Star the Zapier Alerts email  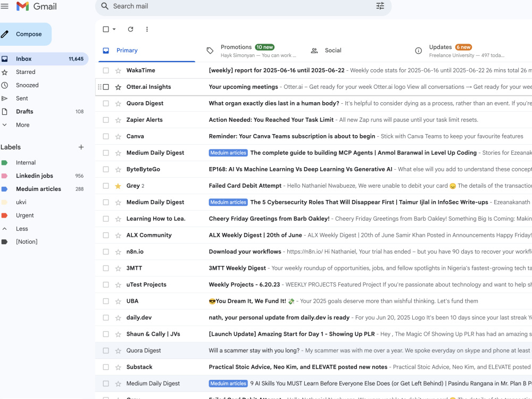pos(118,120)
